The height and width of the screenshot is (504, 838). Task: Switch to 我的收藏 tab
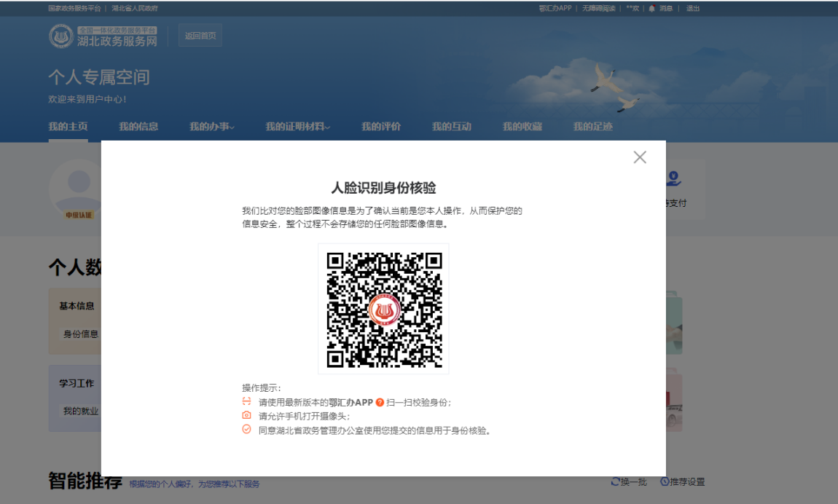pos(522,127)
